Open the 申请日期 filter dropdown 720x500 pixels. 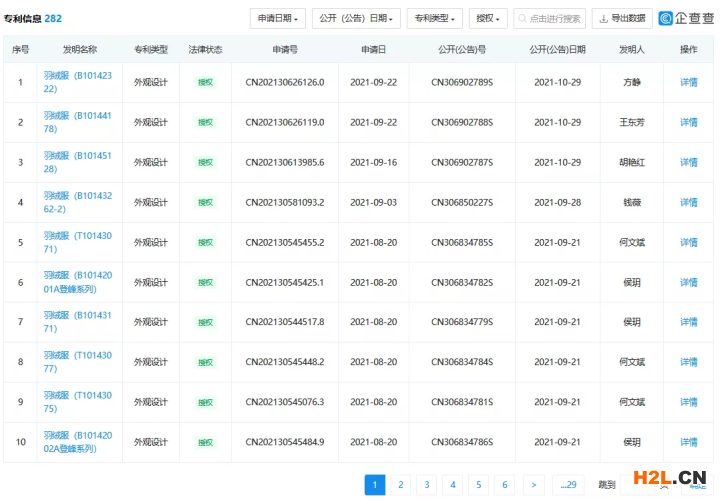click(277, 19)
